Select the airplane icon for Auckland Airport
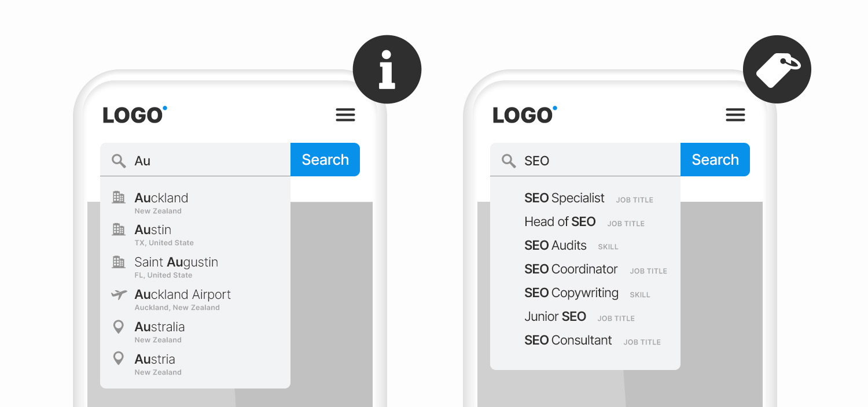 (119, 294)
